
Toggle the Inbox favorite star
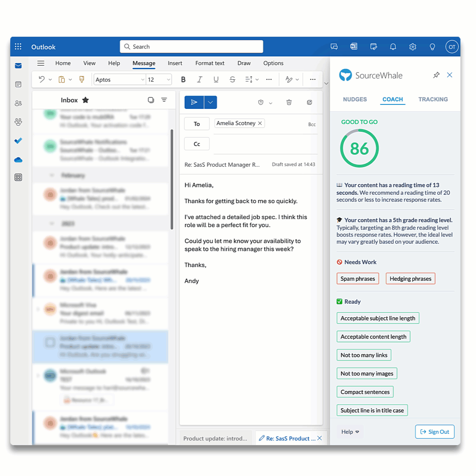click(86, 100)
